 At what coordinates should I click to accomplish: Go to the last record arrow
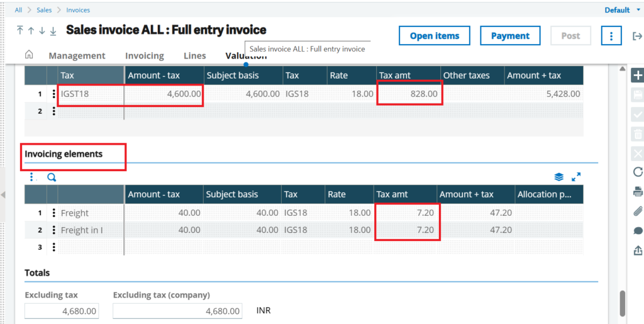pos(53,31)
